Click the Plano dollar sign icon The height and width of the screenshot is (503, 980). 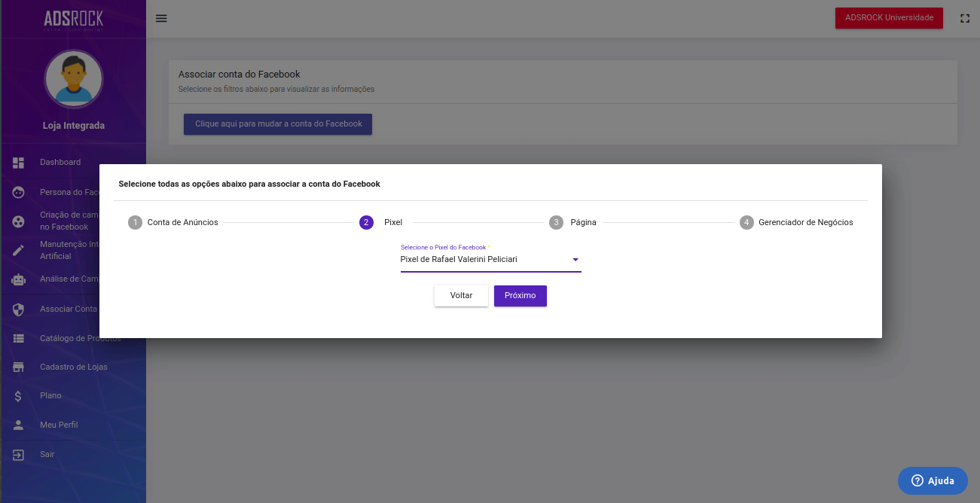pos(19,396)
